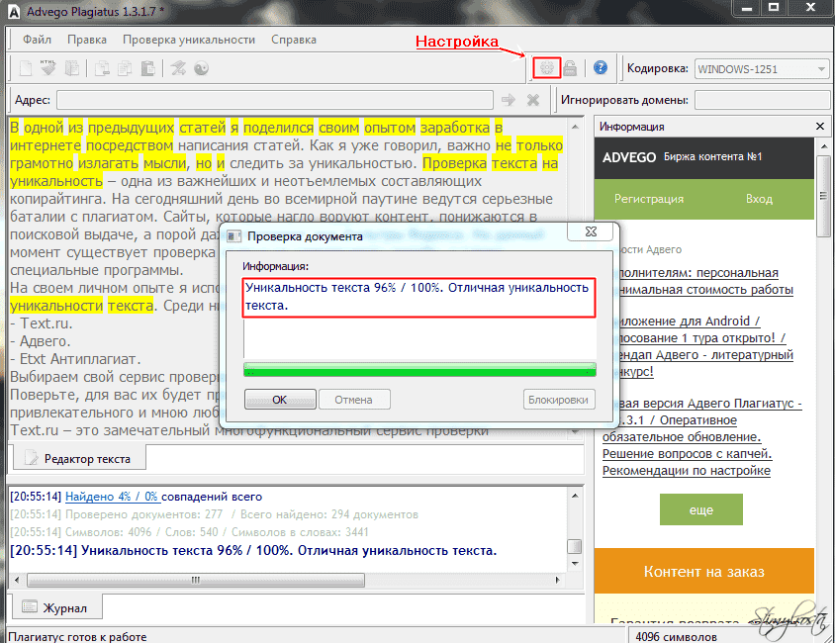
Task: Open the Проверка уникальности menu
Action: point(189,40)
